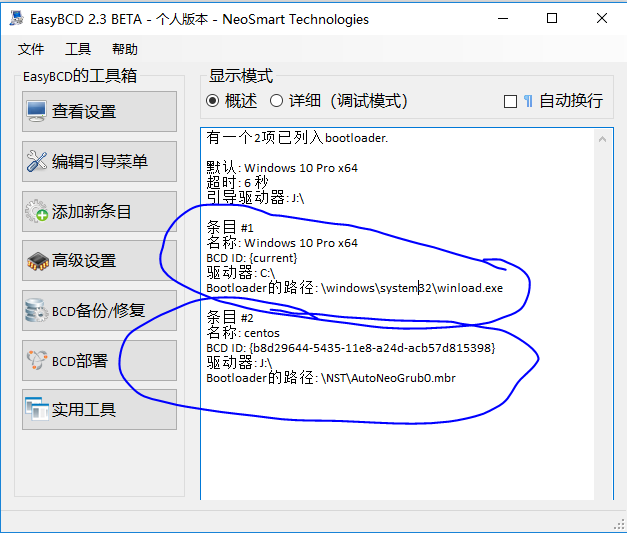
Task: Click the gear-plus icon on 添加新条目
Action: point(36,211)
